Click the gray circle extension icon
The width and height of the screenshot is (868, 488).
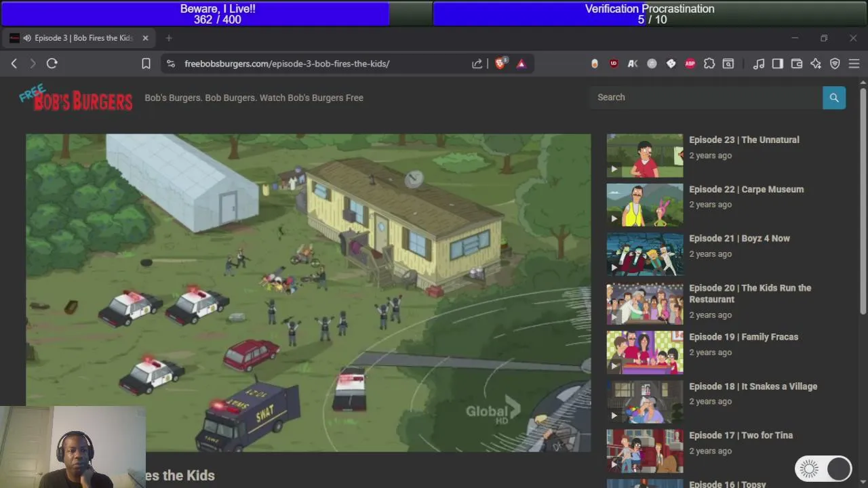[652, 63]
